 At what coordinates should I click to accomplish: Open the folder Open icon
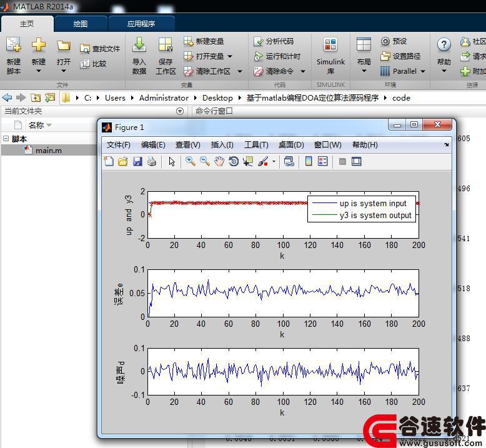point(64,46)
